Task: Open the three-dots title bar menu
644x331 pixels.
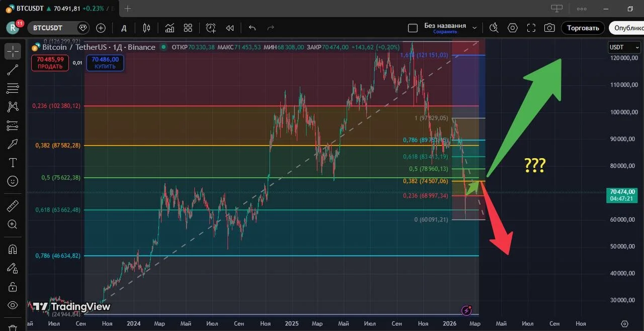Action: pos(582,9)
